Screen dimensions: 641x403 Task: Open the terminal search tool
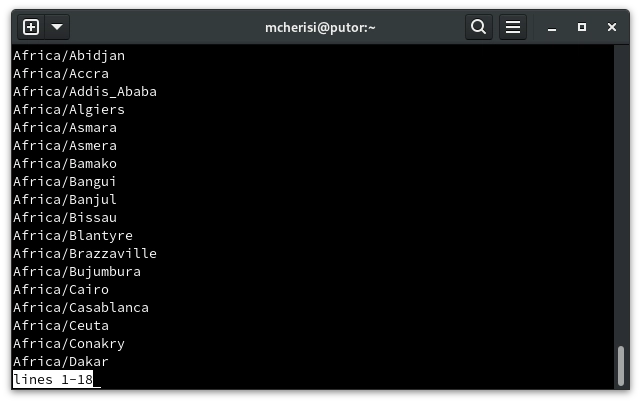479,27
